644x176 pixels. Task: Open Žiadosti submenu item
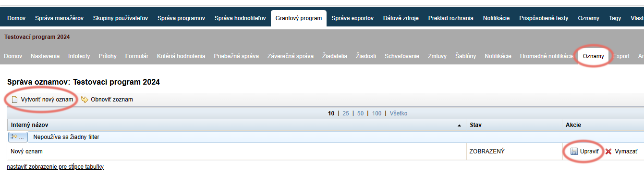click(366, 56)
